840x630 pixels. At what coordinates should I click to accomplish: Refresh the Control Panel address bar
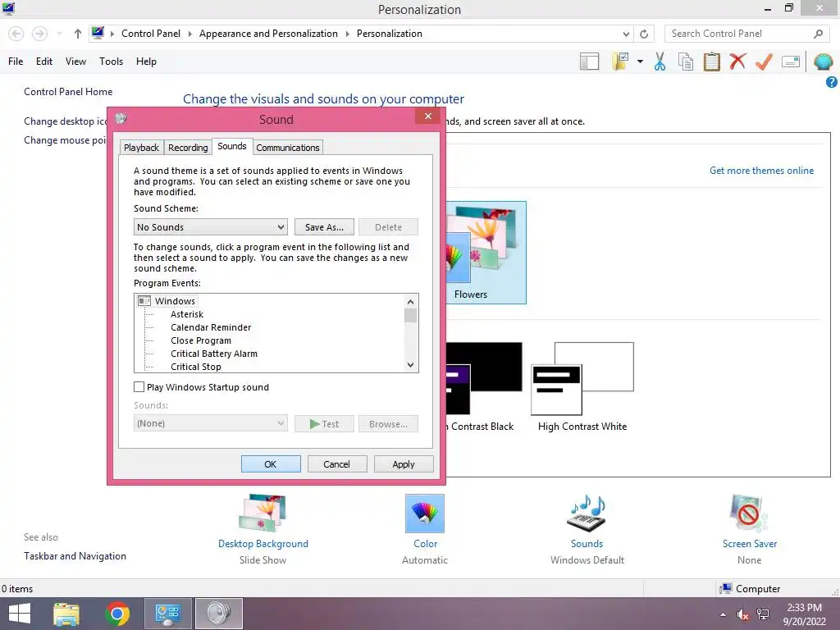[644, 34]
